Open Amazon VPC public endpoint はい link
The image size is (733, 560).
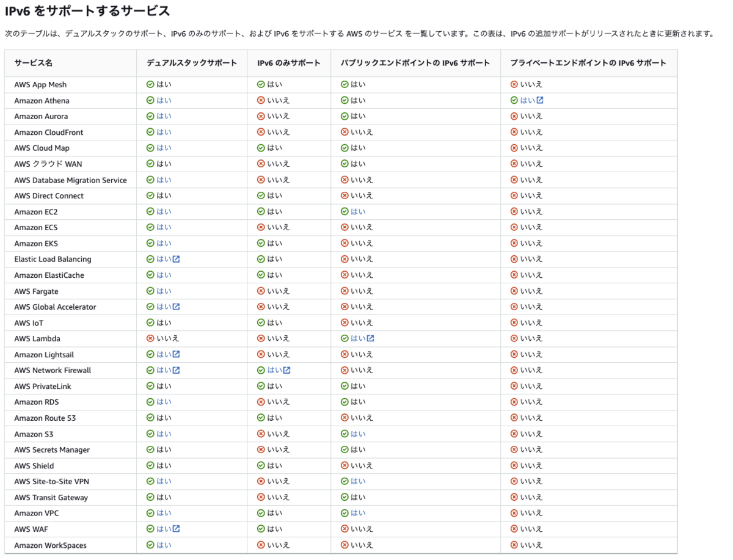(x=358, y=513)
